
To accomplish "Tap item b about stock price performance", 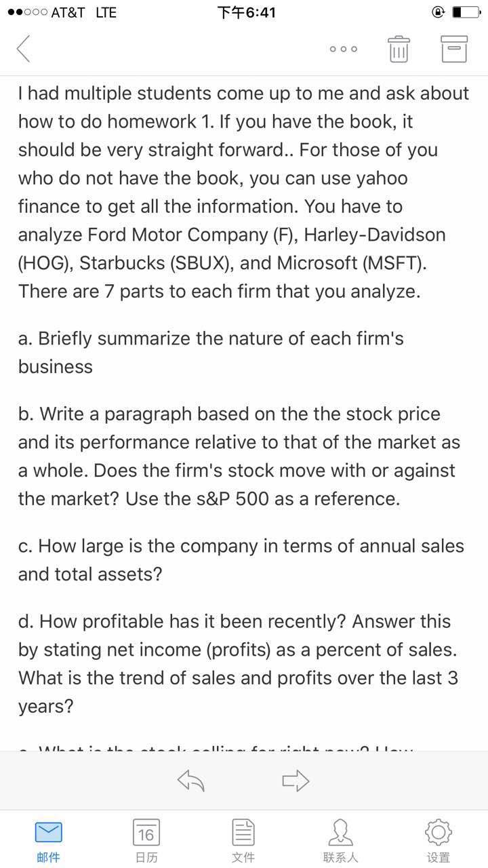I will [239, 456].
